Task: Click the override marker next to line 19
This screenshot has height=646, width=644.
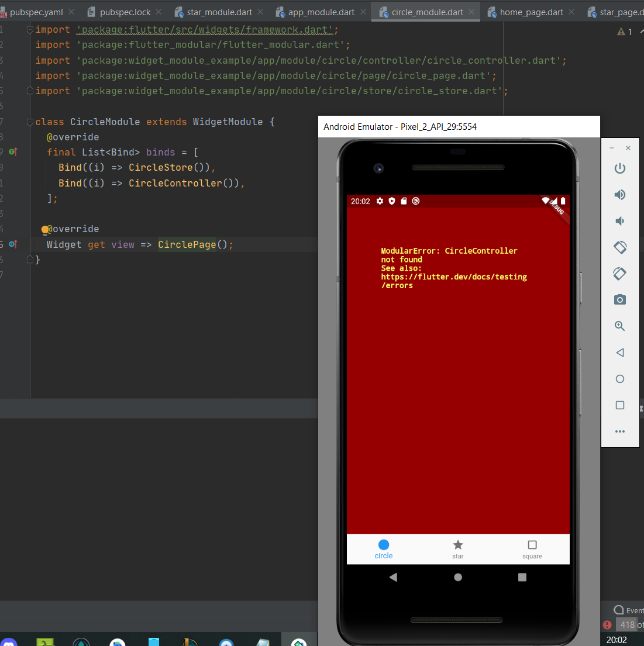Action: point(12,151)
